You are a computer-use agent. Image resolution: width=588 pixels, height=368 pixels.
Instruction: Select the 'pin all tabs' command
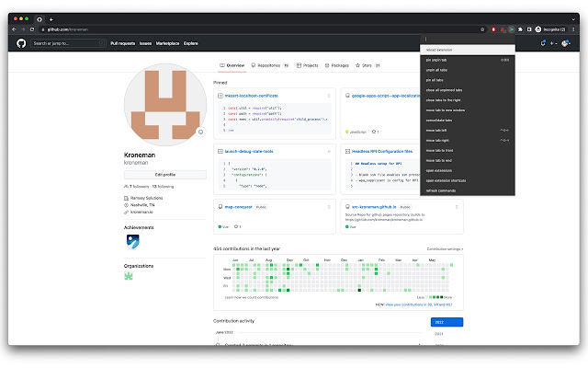point(468,80)
